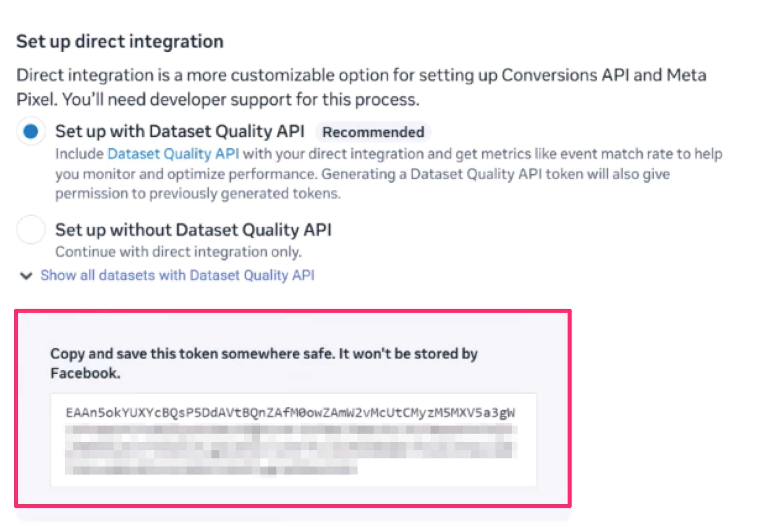Click "You'll need developer support" sentence
Image resolution: width=780 pixels, height=532 pixels.
click(241, 100)
